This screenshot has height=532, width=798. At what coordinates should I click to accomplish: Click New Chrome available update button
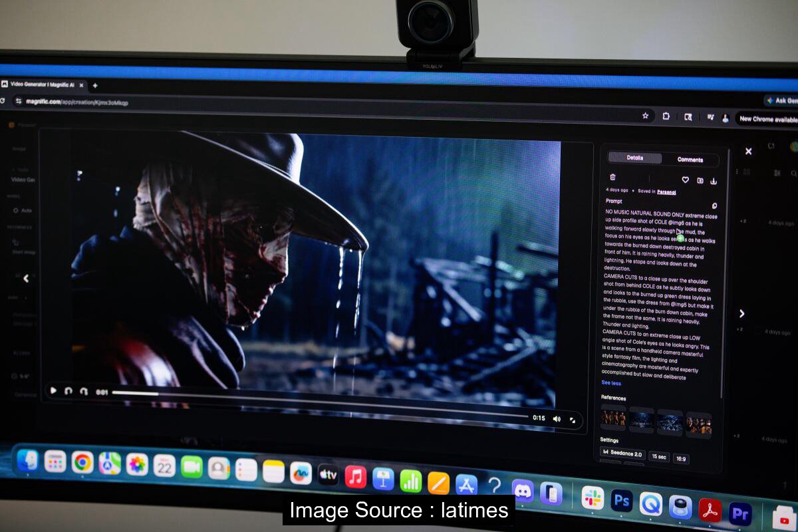[x=767, y=119]
